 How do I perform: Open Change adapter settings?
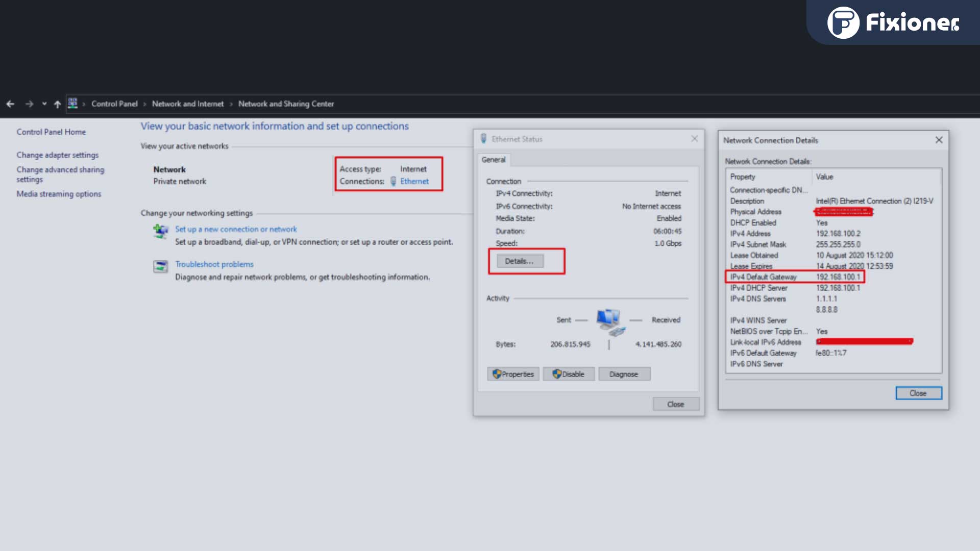click(58, 155)
